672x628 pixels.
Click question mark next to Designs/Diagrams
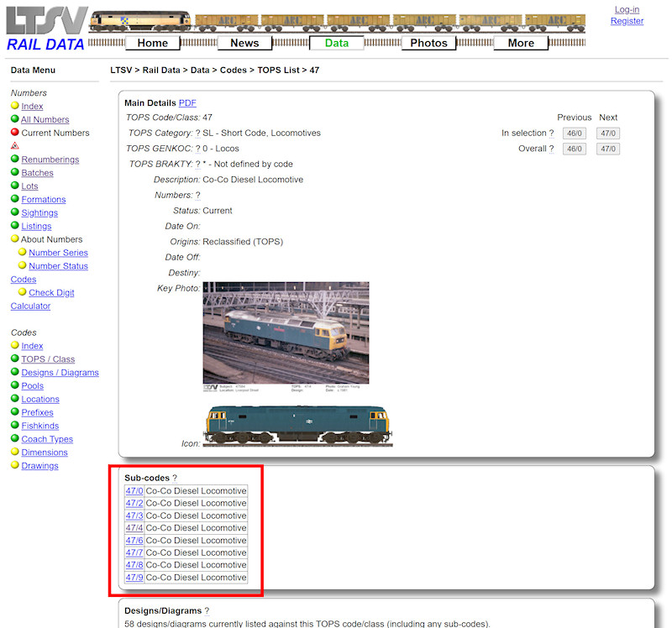pos(207,611)
